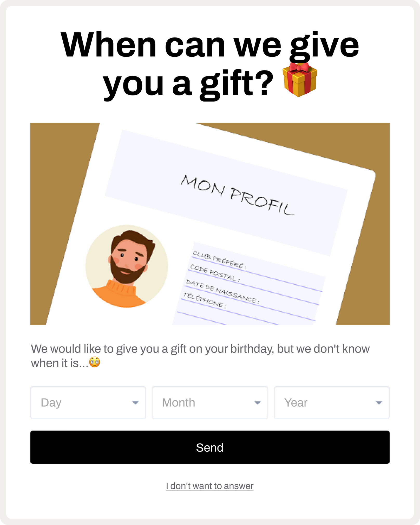Click the bearded man avatar illustration

pyautogui.click(x=127, y=266)
